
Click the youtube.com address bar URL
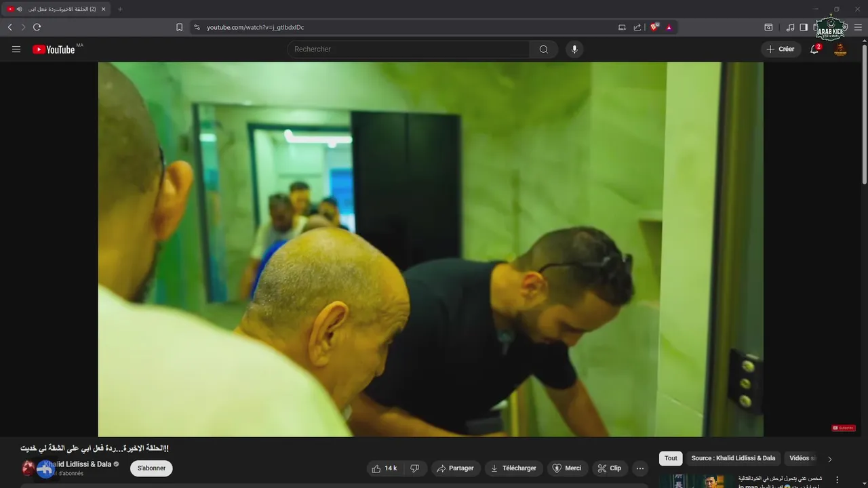255,27
